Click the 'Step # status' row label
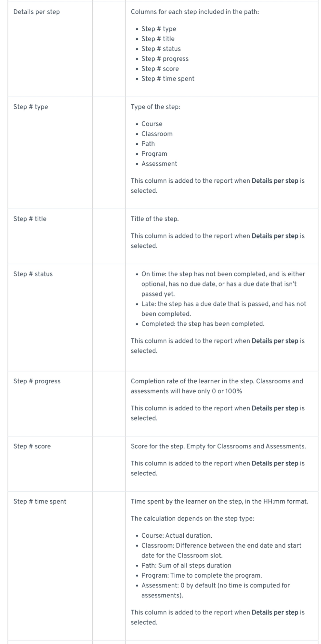The height and width of the screenshot is (644, 321). point(33,274)
